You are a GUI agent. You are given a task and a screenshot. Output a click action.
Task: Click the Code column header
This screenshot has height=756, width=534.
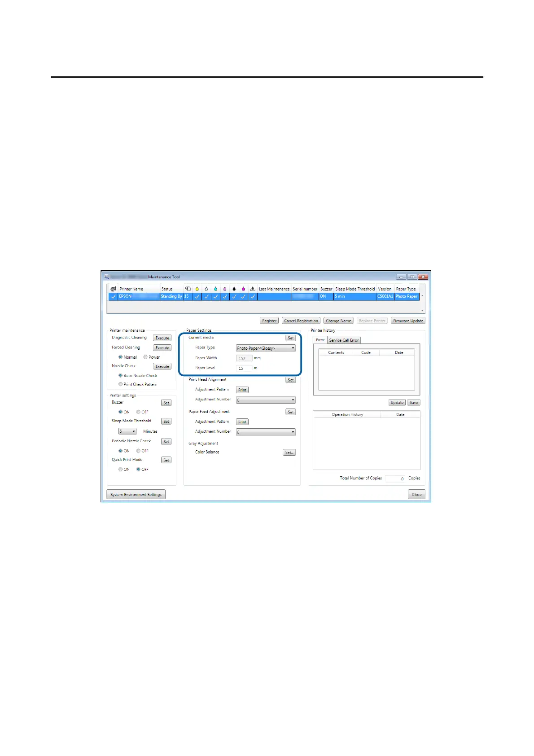(366, 352)
